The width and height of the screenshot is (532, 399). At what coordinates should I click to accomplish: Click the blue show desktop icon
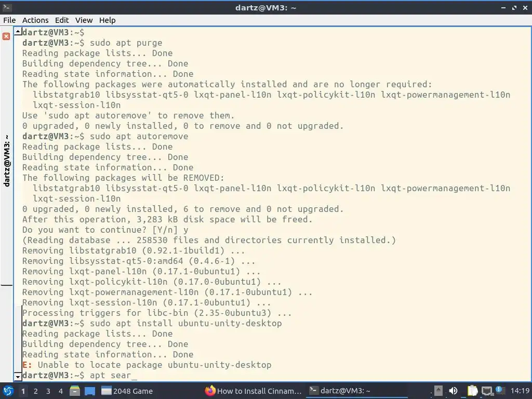point(90,391)
